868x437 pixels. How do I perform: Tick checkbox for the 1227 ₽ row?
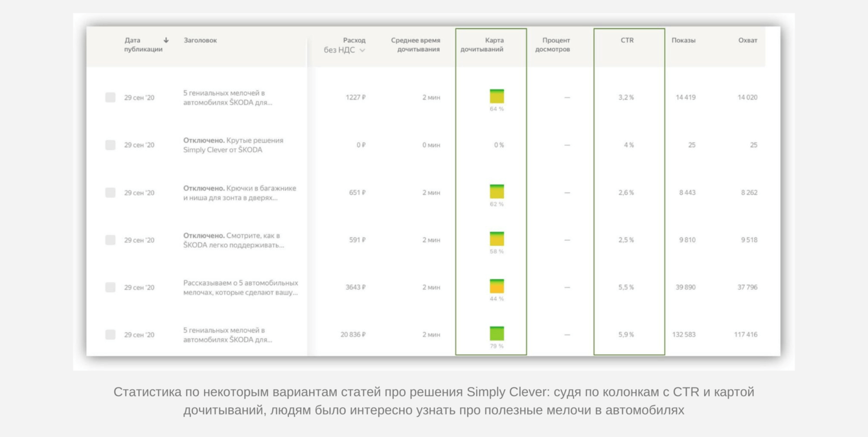110,97
